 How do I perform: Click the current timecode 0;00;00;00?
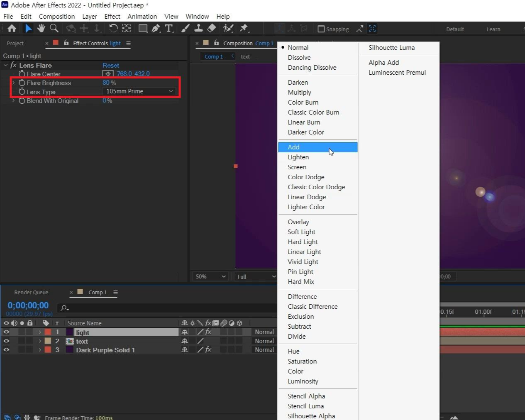[28, 305]
